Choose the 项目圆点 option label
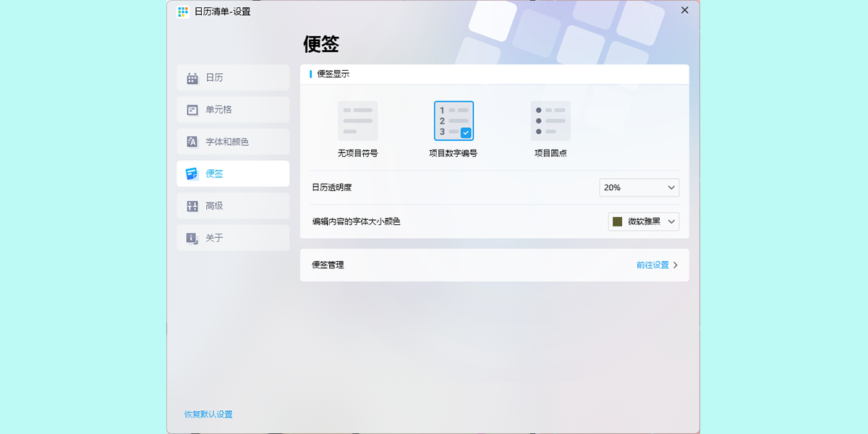 point(550,153)
